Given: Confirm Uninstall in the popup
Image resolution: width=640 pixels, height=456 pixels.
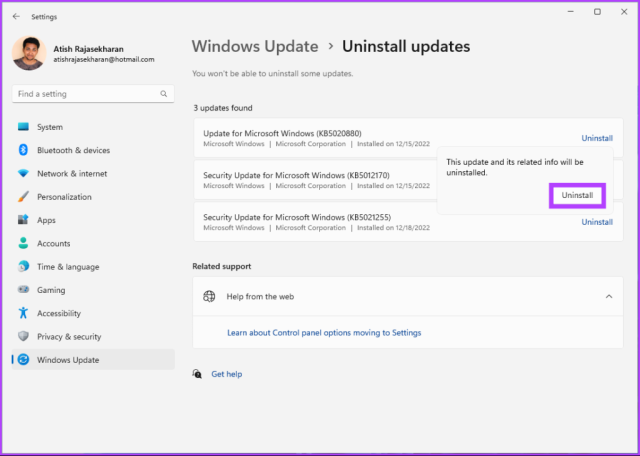Looking at the screenshot, I should click(577, 196).
